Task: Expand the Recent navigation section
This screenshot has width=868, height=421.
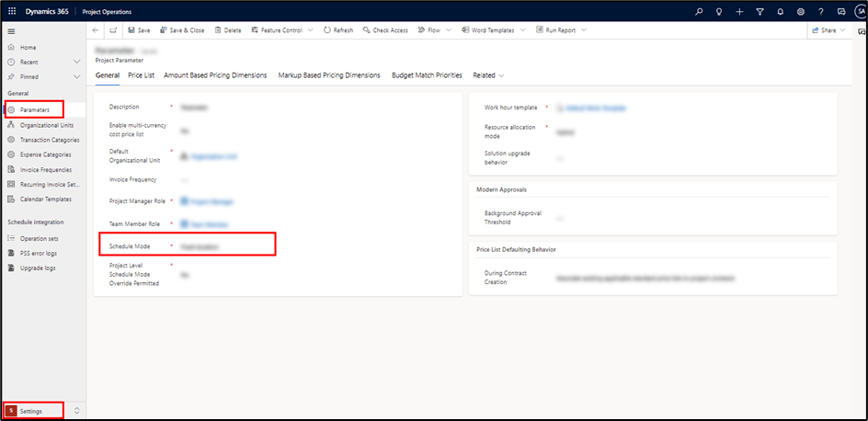Action: (x=76, y=63)
